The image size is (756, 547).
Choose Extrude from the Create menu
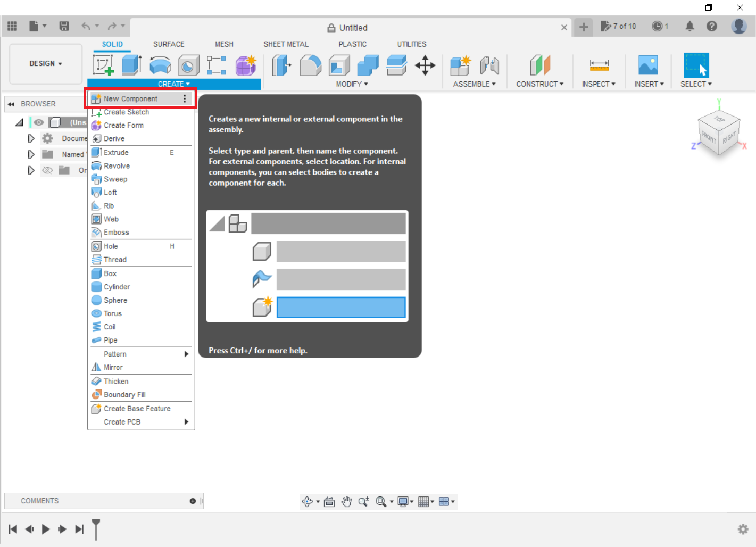click(x=116, y=153)
